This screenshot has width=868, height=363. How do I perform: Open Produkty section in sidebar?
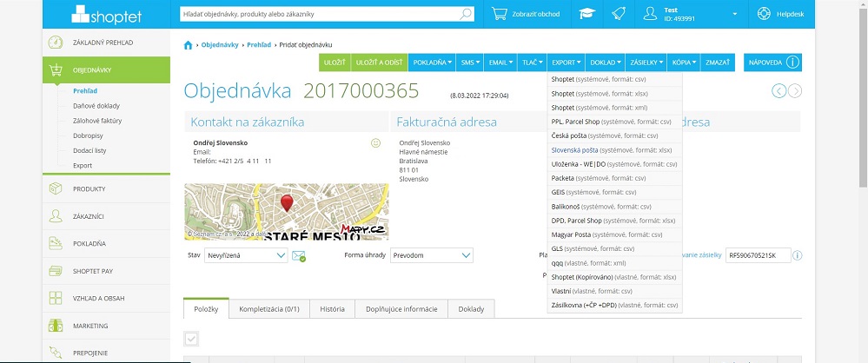click(106, 188)
